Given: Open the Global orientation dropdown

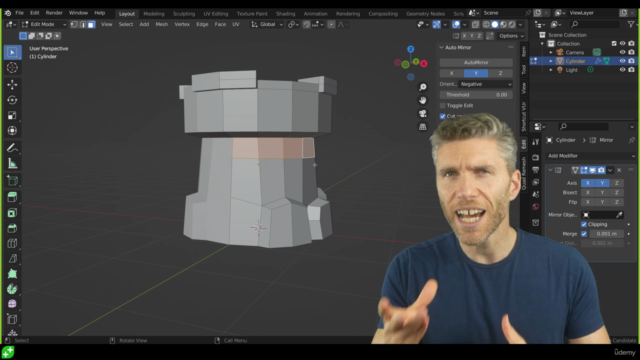Looking at the screenshot, I should pos(267,24).
